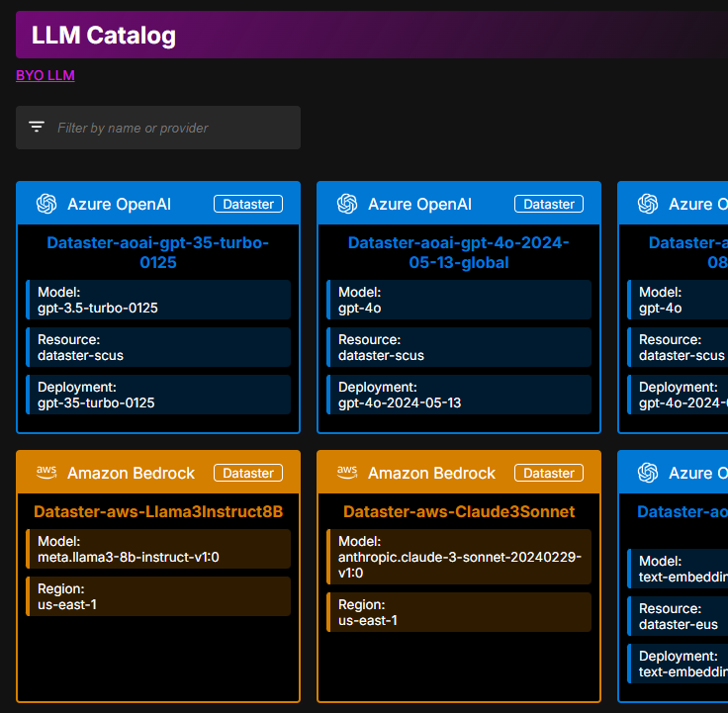Click AWS logo on Llama3Instruct8B card
Screen dimensions: 728x713
[46, 473]
